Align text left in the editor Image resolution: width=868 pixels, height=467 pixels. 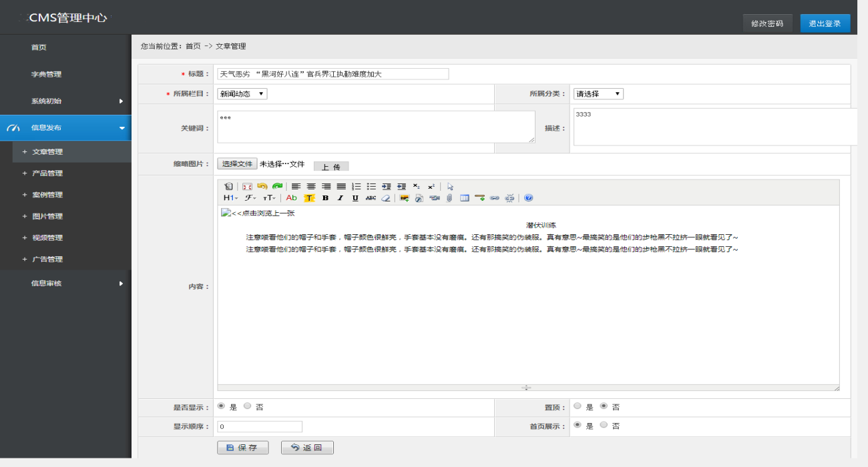click(x=296, y=186)
